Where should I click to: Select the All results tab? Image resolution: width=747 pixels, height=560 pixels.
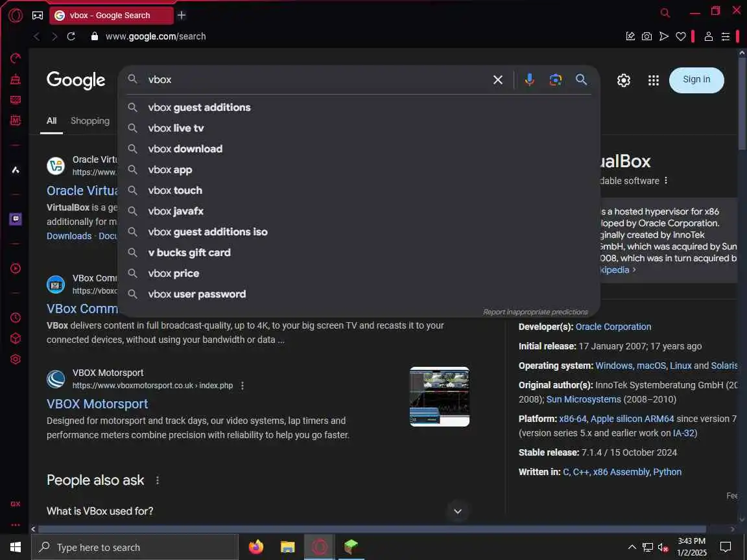point(51,121)
